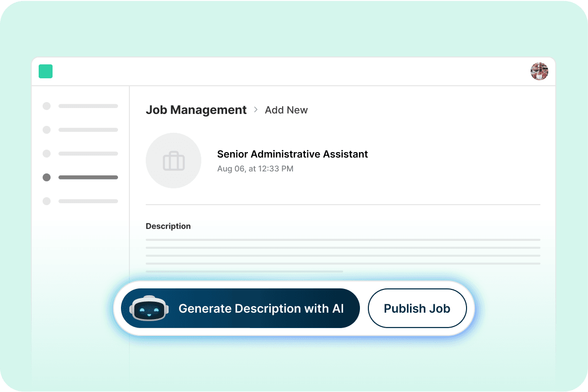Select the third sidebar navigation item
Screen dimensions: 588x392
[88, 154]
